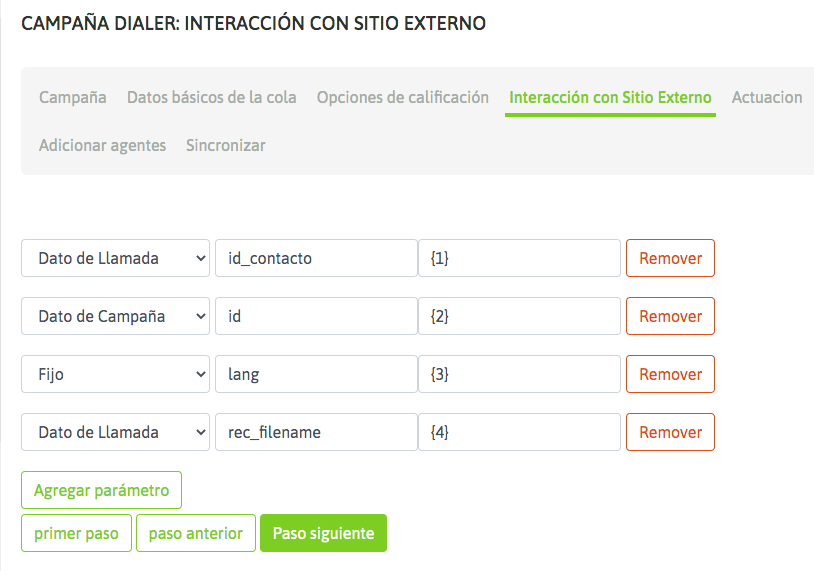Click the id_contacto name field
The width and height of the screenshot is (814, 571).
pos(316,258)
